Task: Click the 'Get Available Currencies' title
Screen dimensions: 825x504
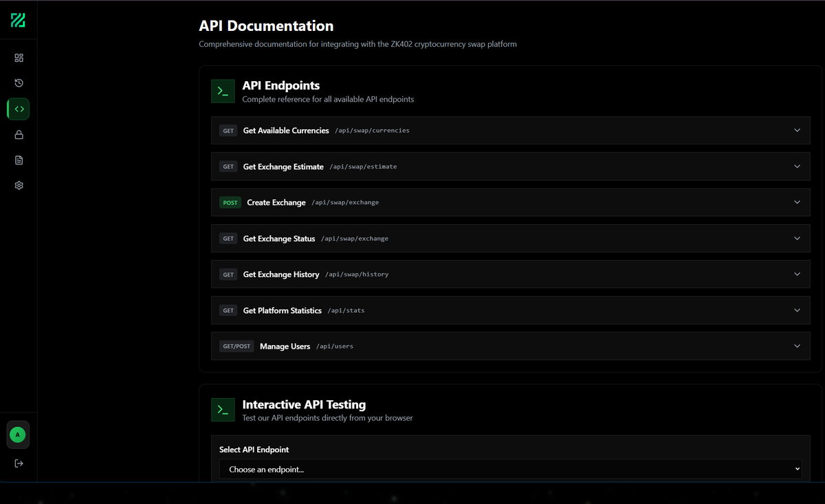Action: click(286, 131)
